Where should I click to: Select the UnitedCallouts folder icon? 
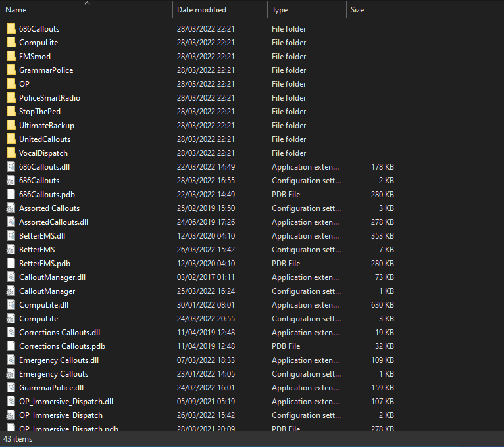coord(11,139)
